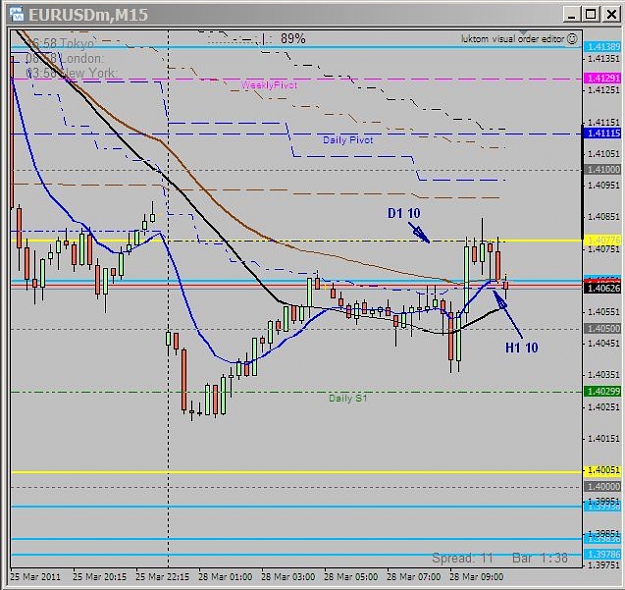The image size is (625, 590).
Task: Click the cyan 1.41389 price tag
Action: 604,47
